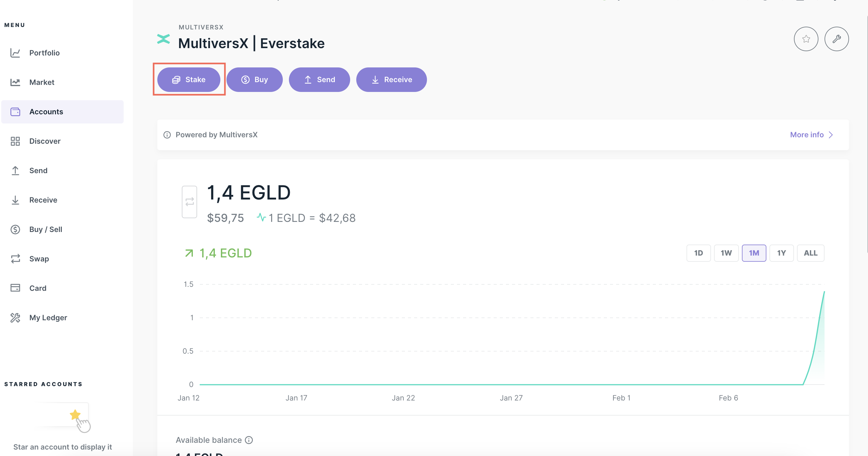
Task: Select the ALL time range
Action: [x=810, y=253]
